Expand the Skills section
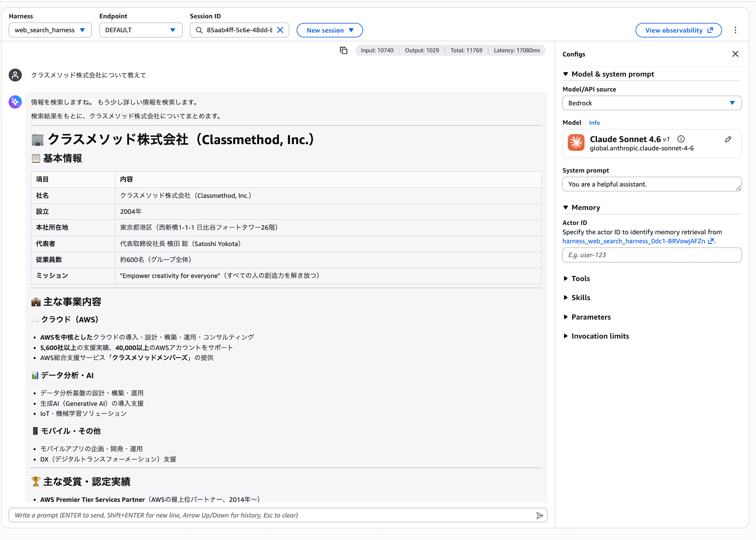 click(576, 298)
